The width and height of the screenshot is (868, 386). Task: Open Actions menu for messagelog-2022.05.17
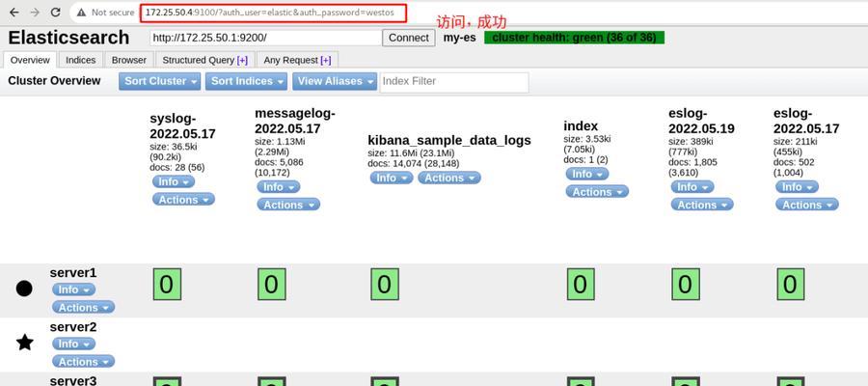288,205
